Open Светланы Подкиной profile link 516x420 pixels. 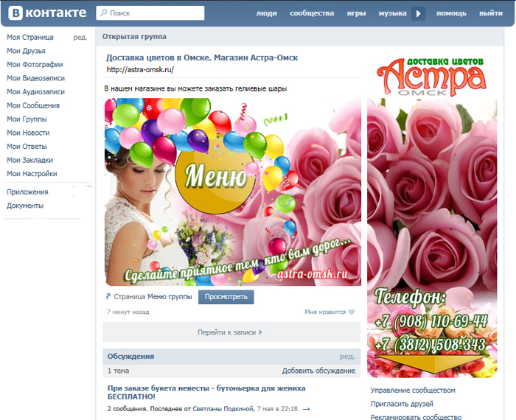223,409
